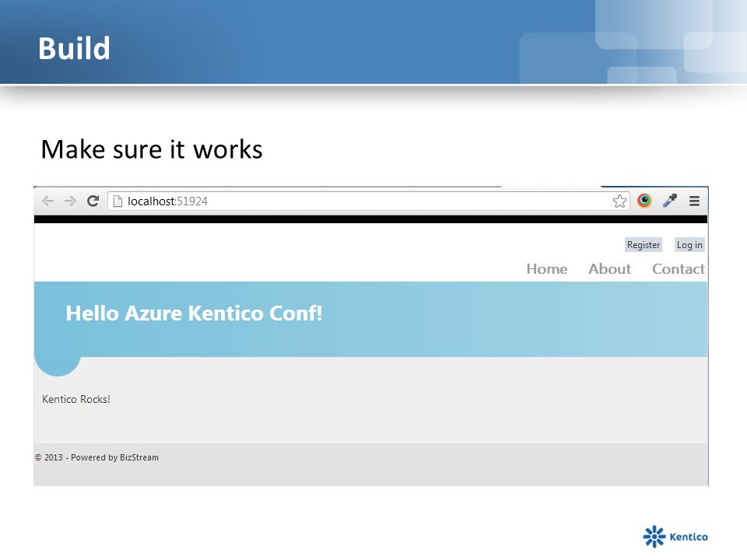Click the 'Kentico Rocks!' text
This screenshot has height=560, width=747.
(x=76, y=399)
